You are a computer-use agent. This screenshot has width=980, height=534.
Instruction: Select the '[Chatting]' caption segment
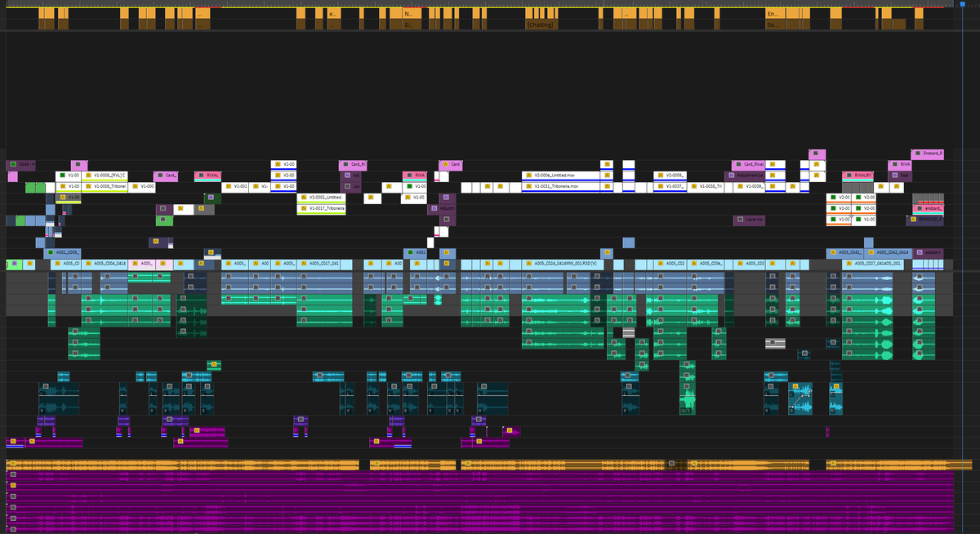tap(541, 24)
